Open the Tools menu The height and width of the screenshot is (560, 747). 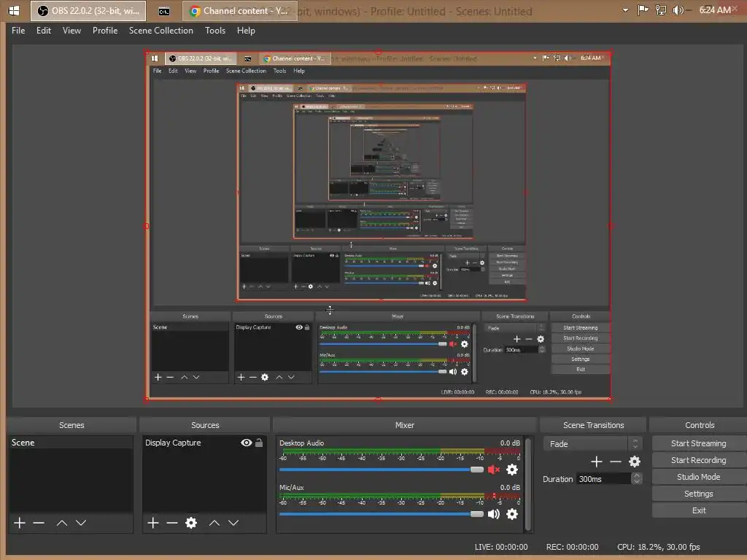[215, 31]
